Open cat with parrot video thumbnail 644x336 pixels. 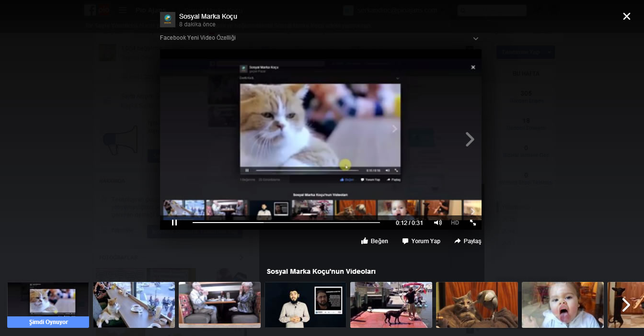click(x=477, y=305)
